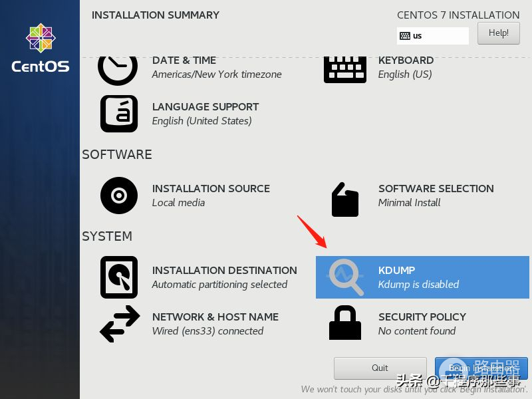532x399 pixels.
Task: Click Kdump is disabled status
Action: coord(419,285)
